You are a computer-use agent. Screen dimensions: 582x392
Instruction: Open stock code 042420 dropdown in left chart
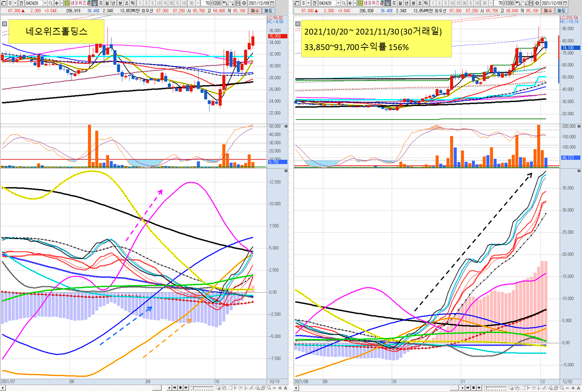click(x=45, y=3)
